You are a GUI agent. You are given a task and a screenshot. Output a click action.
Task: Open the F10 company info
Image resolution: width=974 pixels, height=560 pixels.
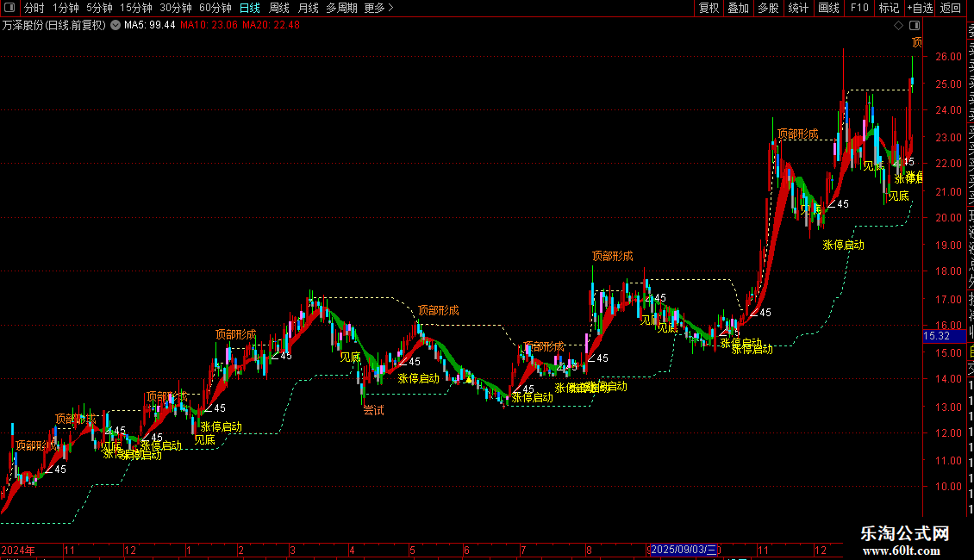(x=859, y=8)
